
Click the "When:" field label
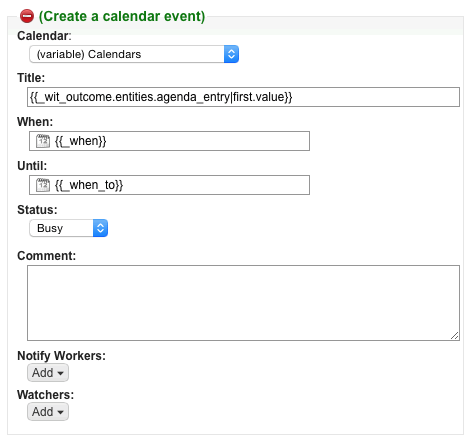35,122
